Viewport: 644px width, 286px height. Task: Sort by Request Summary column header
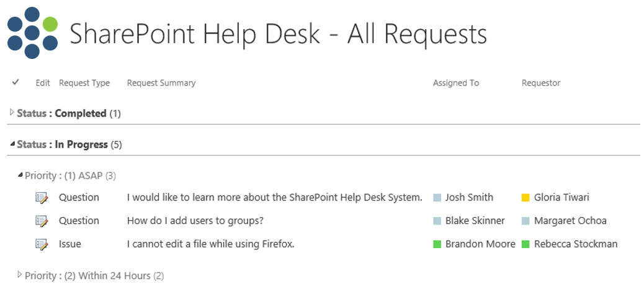tap(161, 83)
